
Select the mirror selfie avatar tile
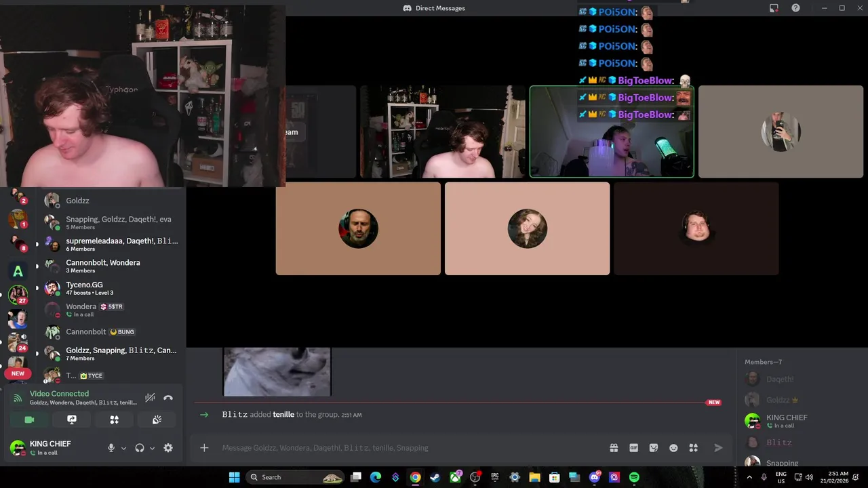click(x=781, y=131)
